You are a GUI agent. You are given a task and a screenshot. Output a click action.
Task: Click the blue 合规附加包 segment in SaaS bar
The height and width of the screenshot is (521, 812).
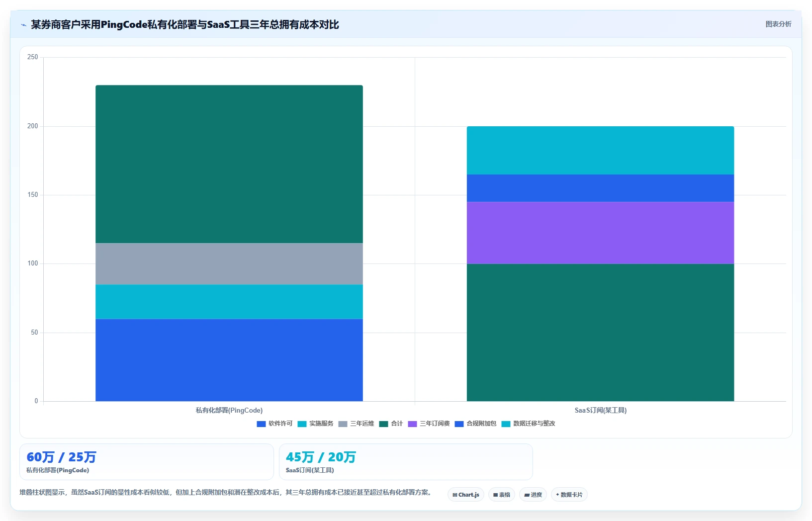(x=600, y=188)
